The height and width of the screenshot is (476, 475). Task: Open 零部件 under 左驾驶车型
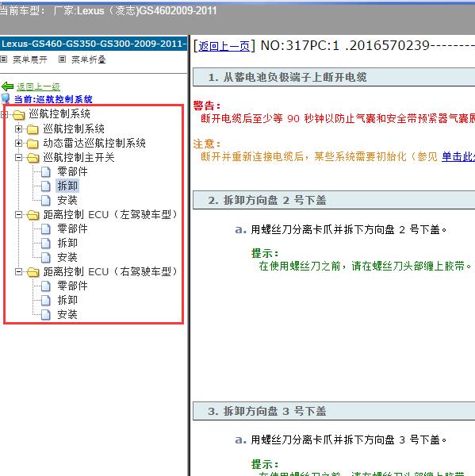click(72, 228)
